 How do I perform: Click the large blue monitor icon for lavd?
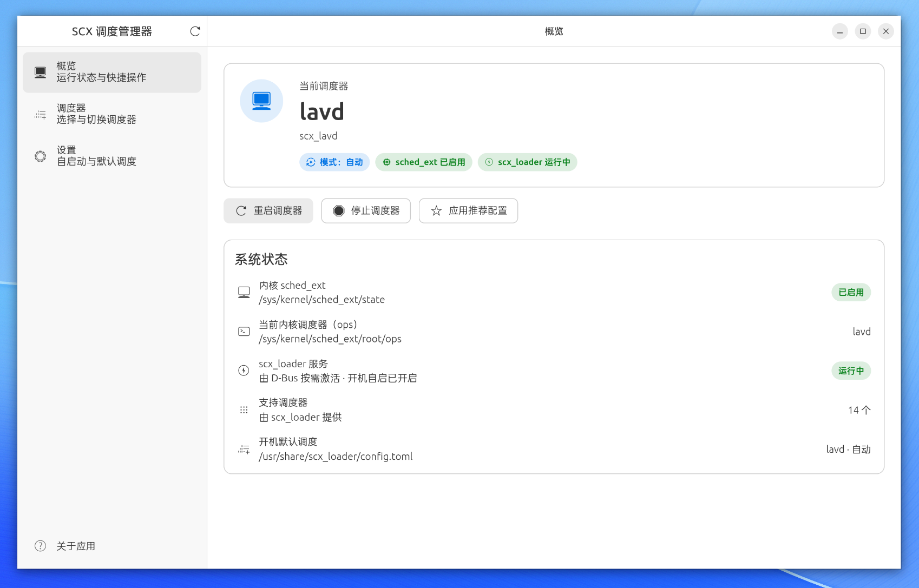point(261,101)
